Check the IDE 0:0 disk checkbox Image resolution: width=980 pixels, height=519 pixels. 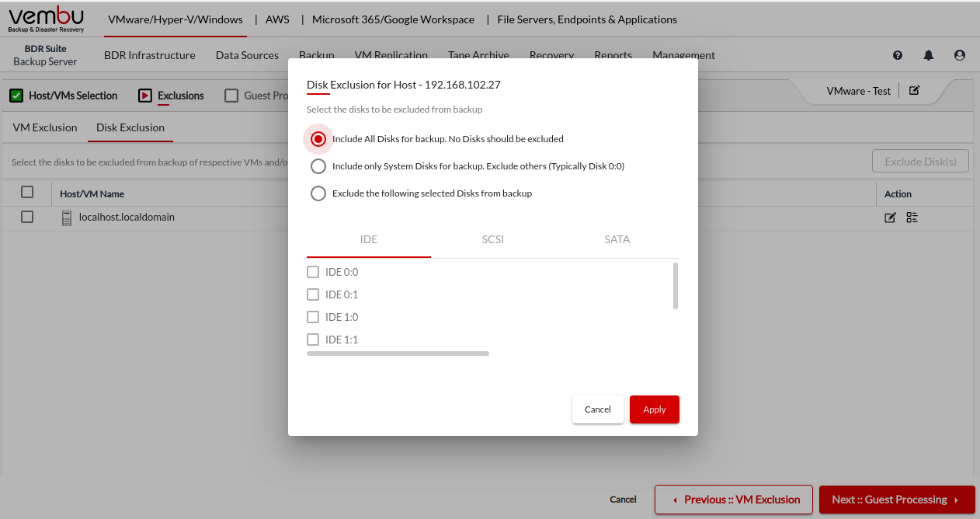[313, 272]
